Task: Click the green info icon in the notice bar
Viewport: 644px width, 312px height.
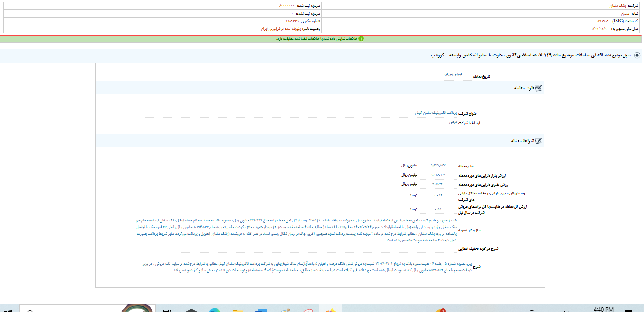Action: [361, 38]
